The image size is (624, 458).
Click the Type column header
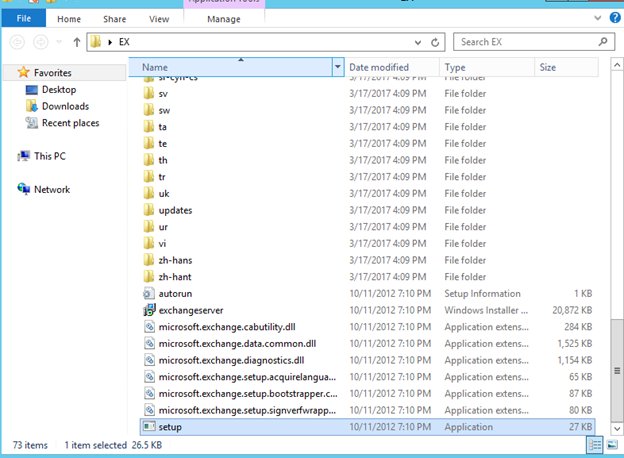455,67
